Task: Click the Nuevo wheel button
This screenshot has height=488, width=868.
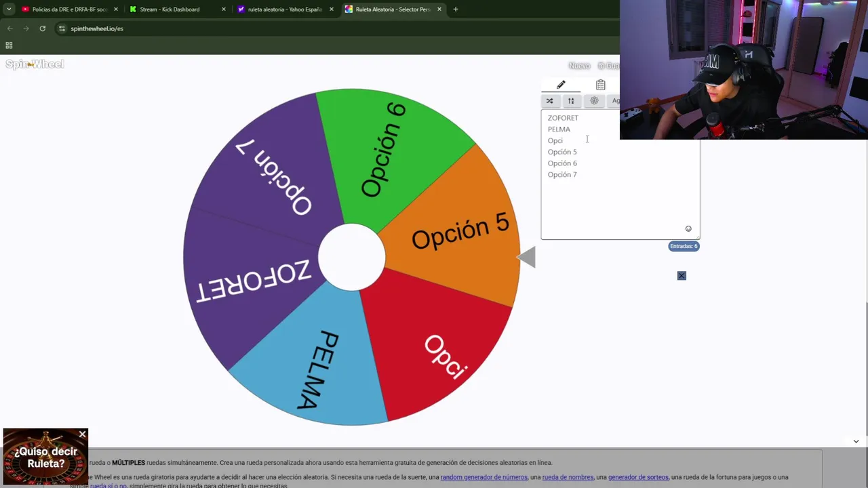Action: 579,66
